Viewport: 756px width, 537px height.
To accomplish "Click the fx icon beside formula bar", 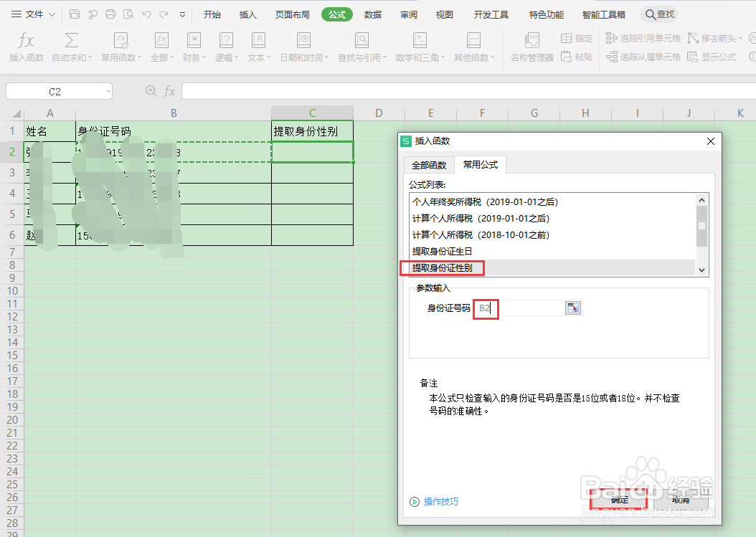I will point(169,91).
